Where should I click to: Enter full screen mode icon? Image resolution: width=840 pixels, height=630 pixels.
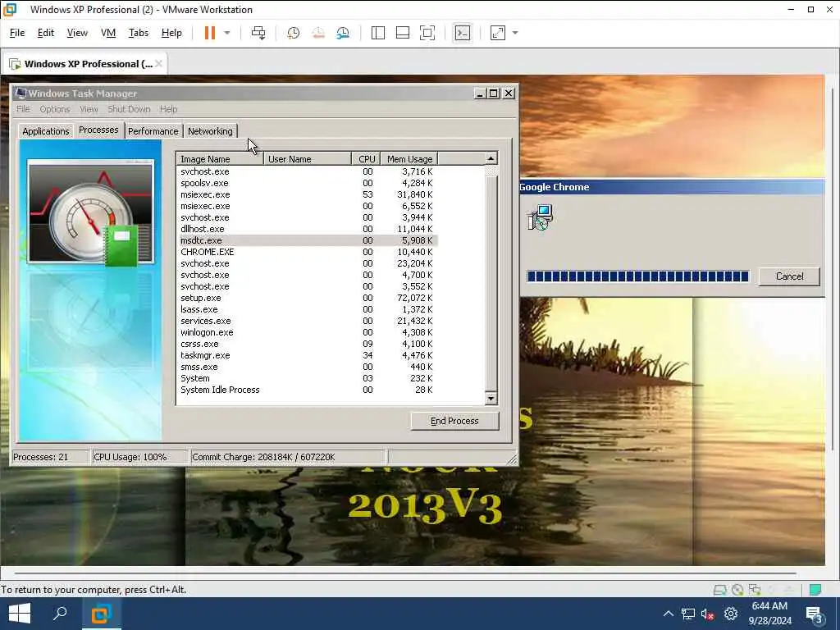pyautogui.click(x=427, y=33)
